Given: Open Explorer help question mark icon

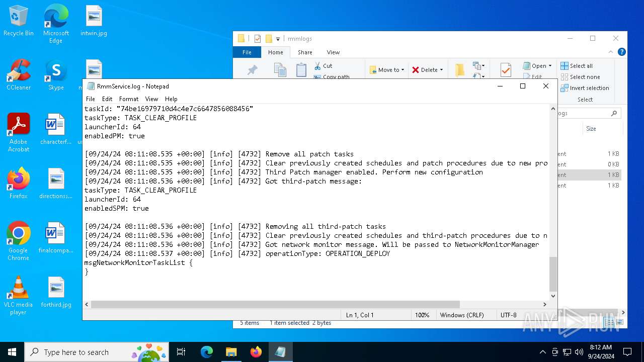Looking at the screenshot, I should click(x=622, y=52).
